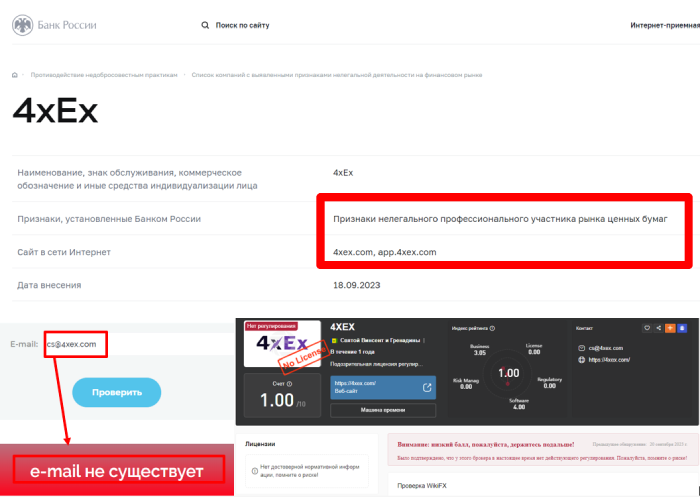The height and width of the screenshot is (497, 700).
Task: Select the Лицензии section heading
Action: pyautogui.click(x=260, y=444)
